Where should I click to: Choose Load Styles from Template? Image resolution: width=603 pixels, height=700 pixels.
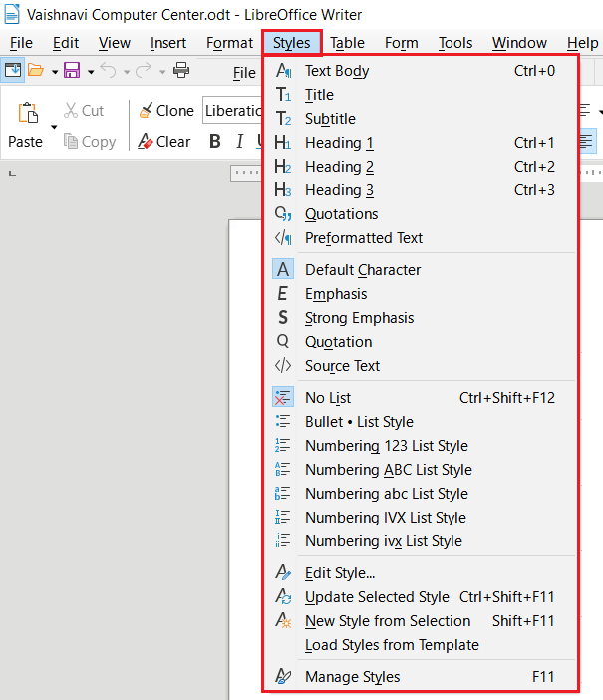[x=421, y=645]
